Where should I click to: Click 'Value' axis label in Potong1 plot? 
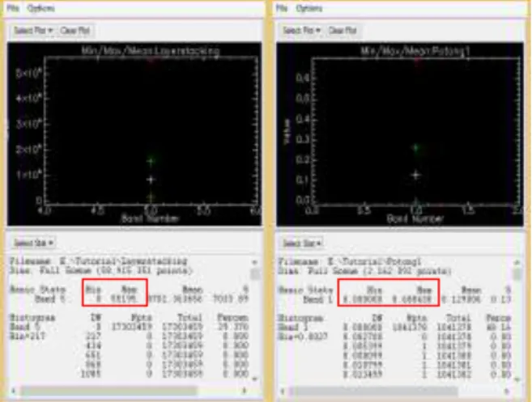tap(287, 132)
